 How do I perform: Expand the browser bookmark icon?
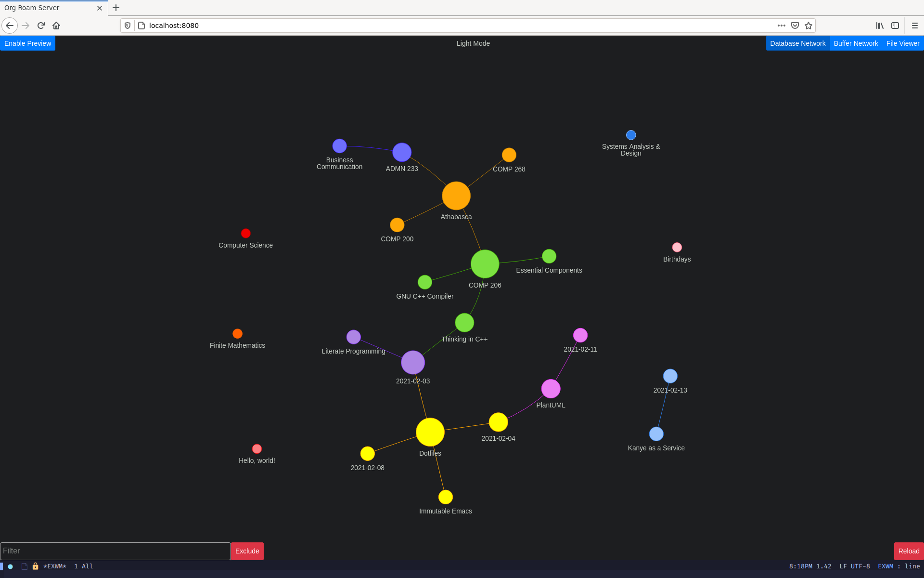[x=808, y=26]
